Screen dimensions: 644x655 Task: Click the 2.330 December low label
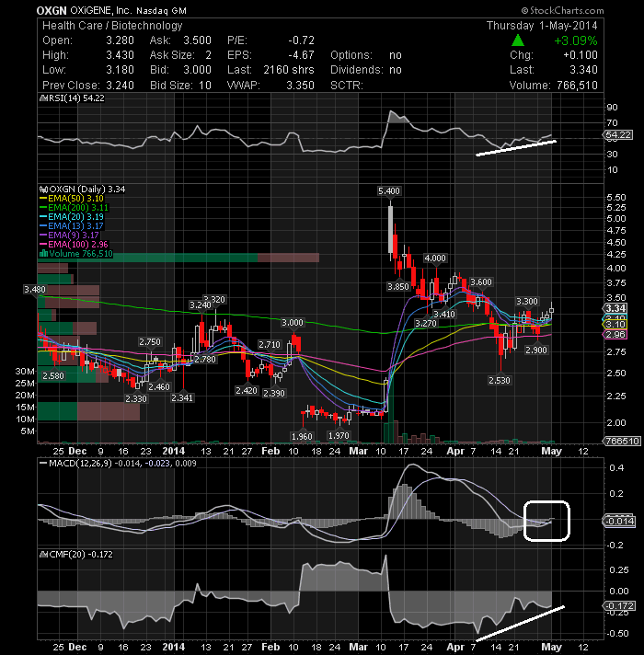136,399
